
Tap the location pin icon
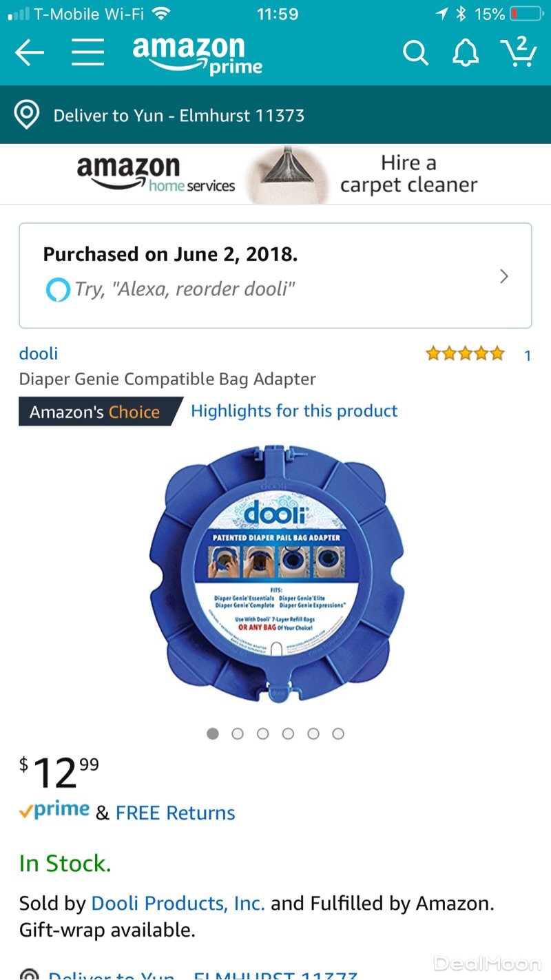27,115
